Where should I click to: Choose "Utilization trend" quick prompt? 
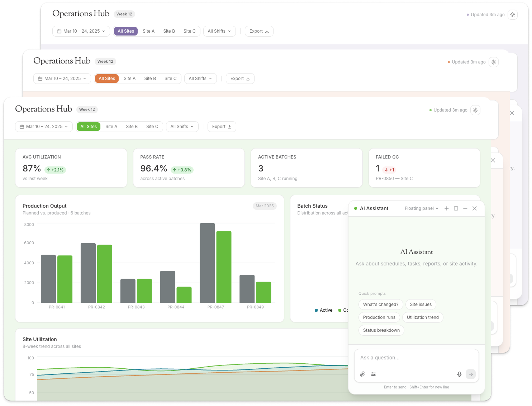pos(423,317)
